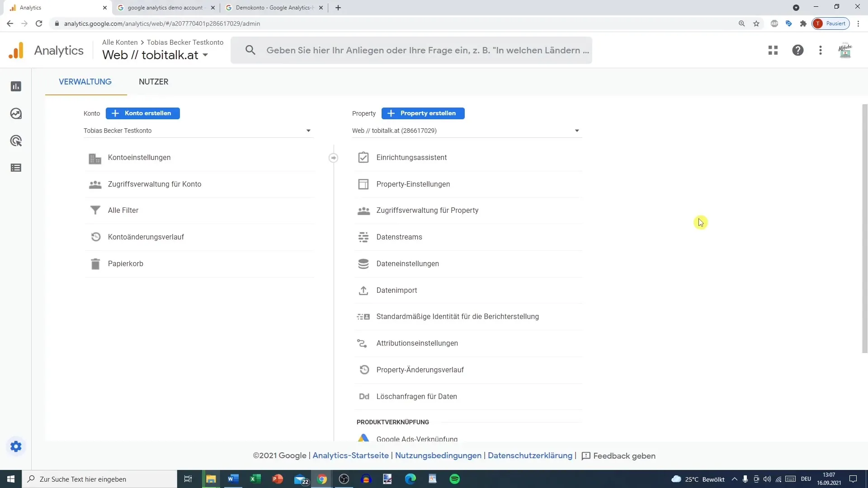The image size is (868, 488).
Task: Click Feedback geben
Action: coord(618,456)
